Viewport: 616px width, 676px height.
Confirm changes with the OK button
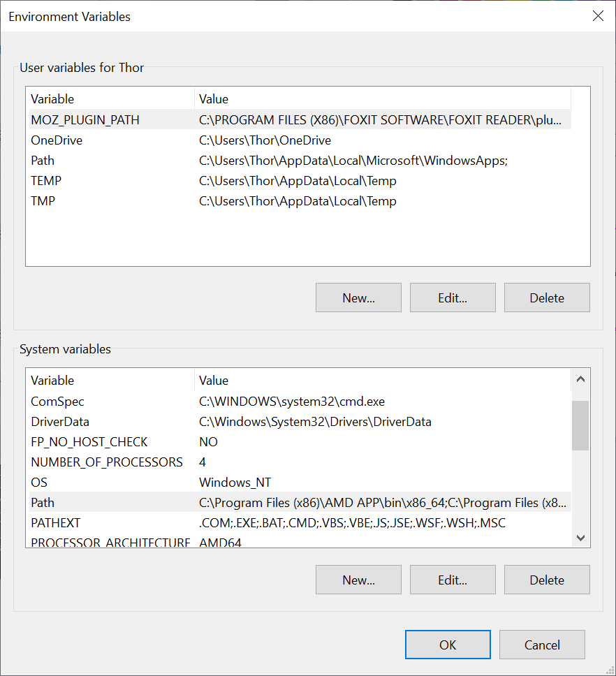[448, 645]
